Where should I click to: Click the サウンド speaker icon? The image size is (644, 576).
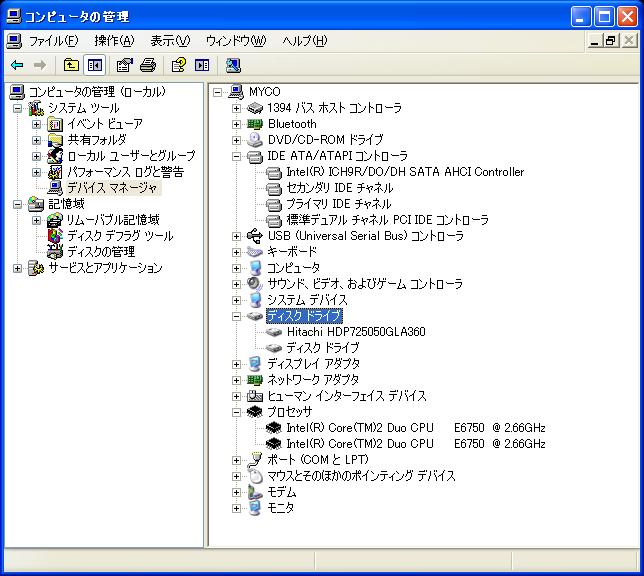pyautogui.click(x=255, y=284)
